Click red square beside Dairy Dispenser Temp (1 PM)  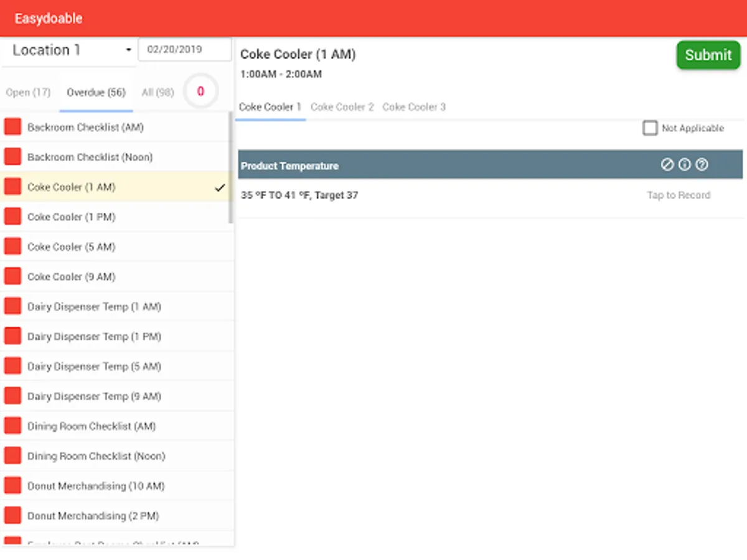pos(12,336)
